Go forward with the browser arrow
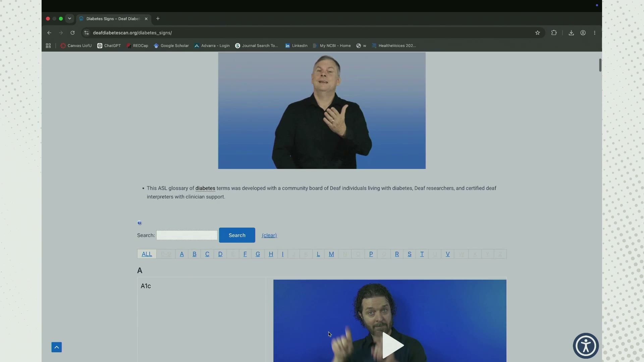This screenshot has width=644, height=362. click(x=61, y=33)
